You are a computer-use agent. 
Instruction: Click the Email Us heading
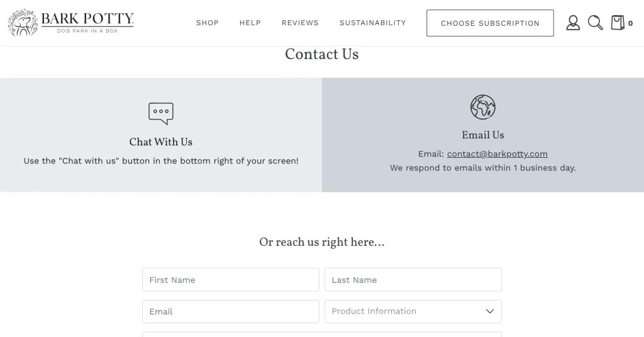click(483, 135)
